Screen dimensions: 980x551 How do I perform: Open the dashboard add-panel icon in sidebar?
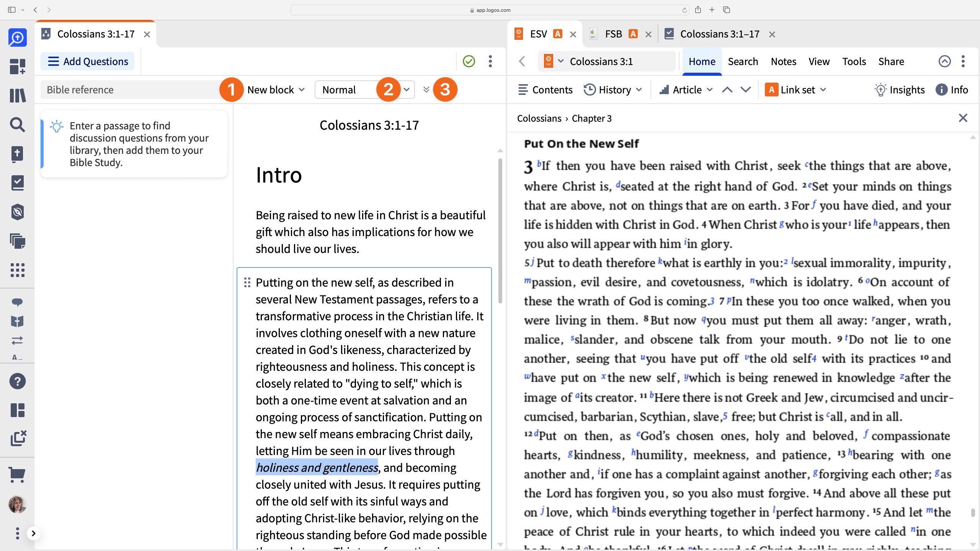click(17, 67)
